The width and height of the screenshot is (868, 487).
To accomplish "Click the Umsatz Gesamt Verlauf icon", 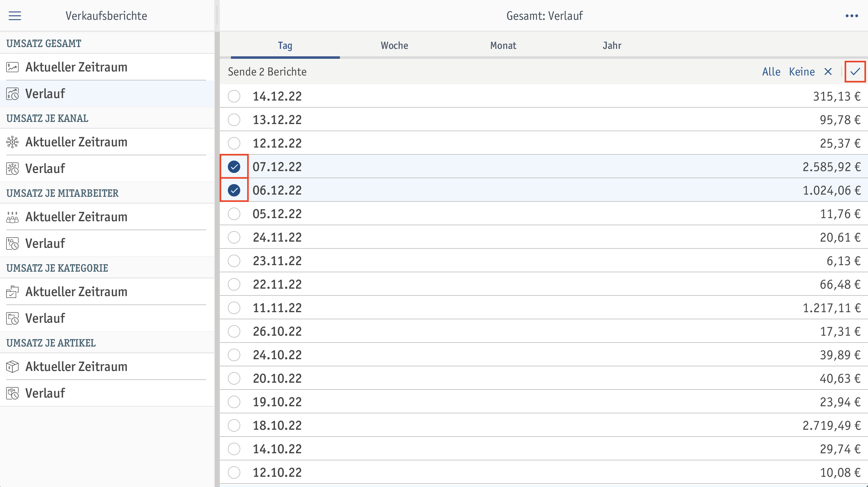I will click(12, 94).
